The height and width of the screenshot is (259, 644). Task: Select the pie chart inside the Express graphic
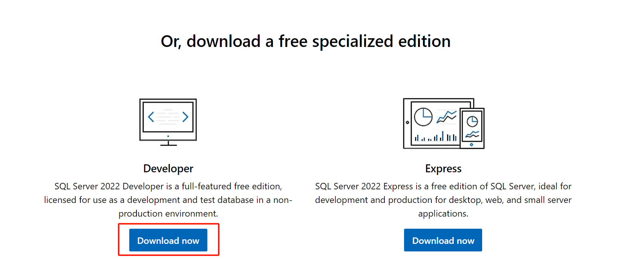423,117
